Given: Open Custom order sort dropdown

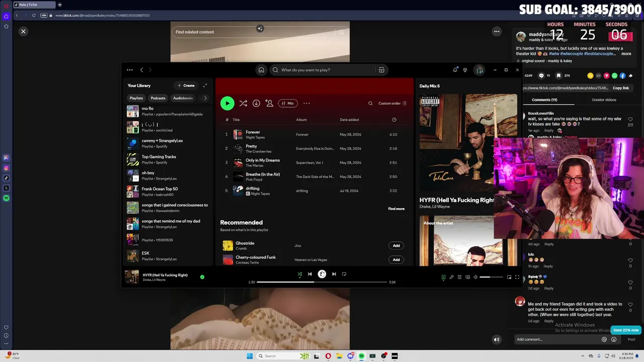Looking at the screenshot, I should 392,103.
